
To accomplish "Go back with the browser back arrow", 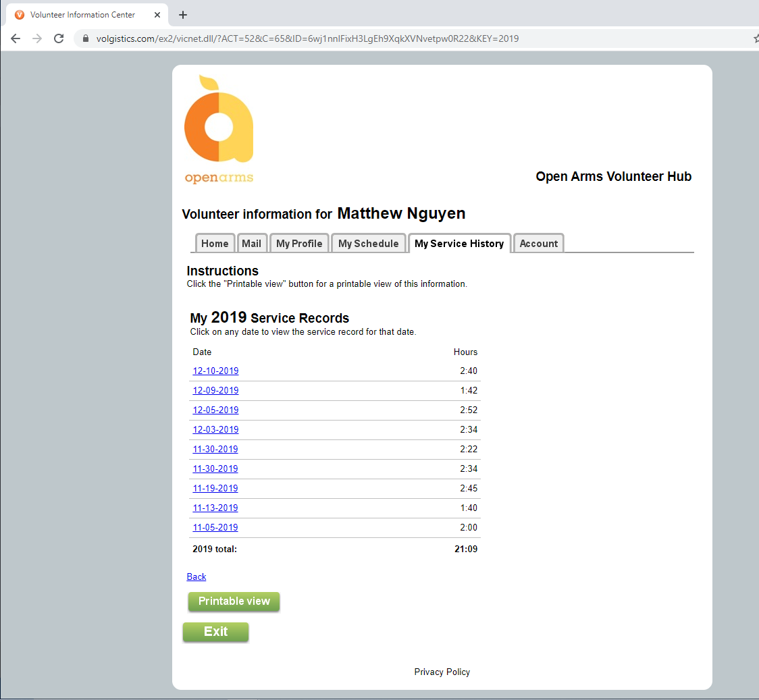I will pyautogui.click(x=16, y=38).
